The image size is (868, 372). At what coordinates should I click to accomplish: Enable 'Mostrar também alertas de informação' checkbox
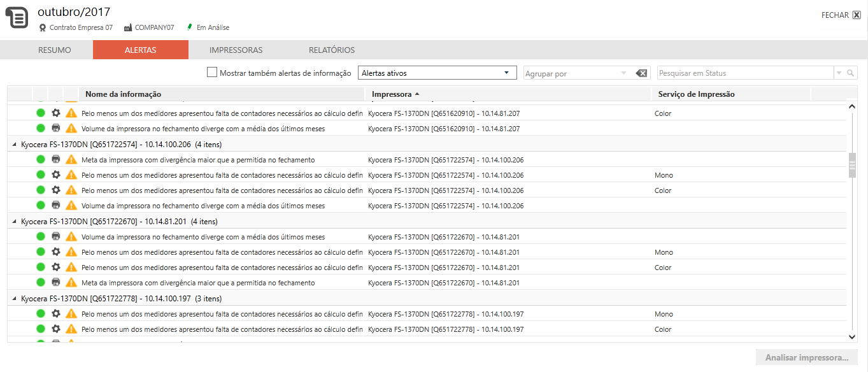pyautogui.click(x=213, y=73)
